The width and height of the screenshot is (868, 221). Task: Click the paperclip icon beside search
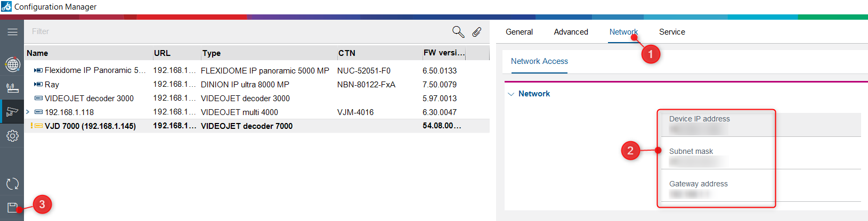tap(477, 32)
